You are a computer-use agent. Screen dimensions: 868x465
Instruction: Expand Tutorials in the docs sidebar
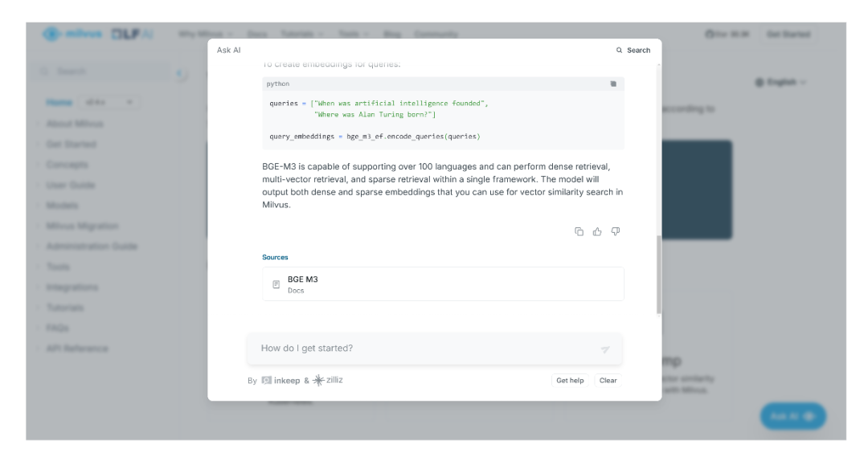point(65,308)
